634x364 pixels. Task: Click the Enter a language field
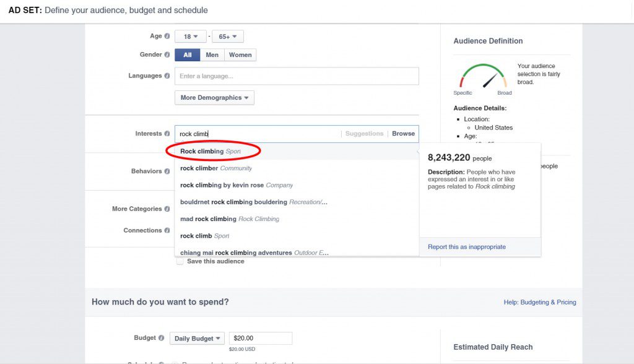(297, 76)
